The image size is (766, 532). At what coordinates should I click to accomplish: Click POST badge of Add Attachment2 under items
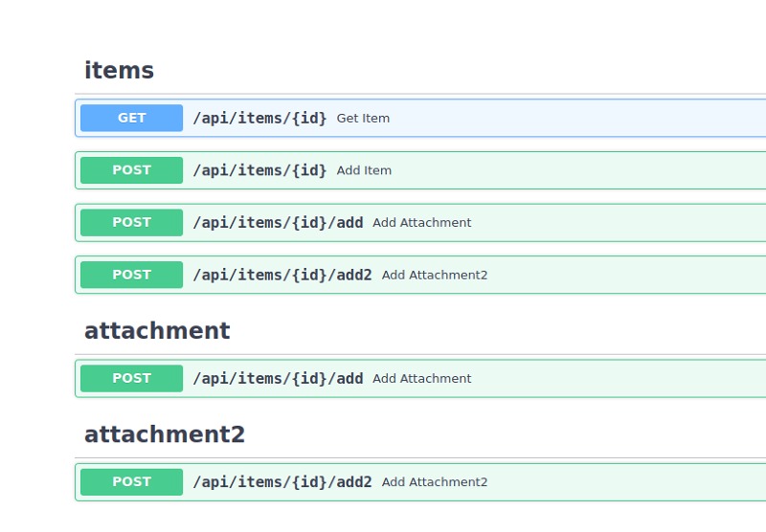tap(131, 275)
